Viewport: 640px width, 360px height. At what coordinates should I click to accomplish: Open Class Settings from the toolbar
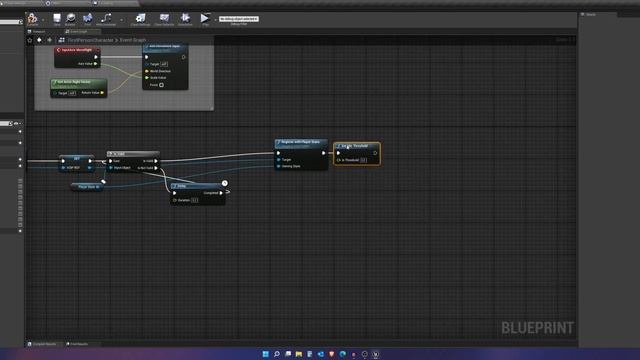coord(140,19)
